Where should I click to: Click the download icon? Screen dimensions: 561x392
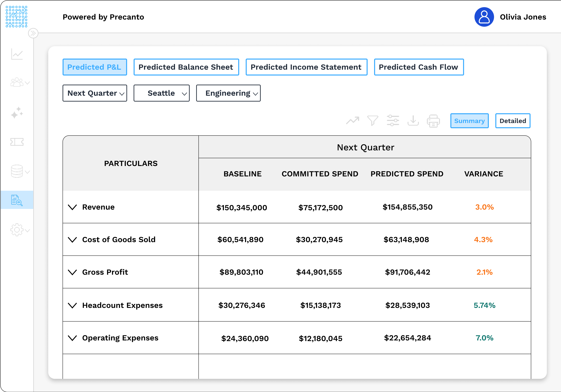[413, 121]
